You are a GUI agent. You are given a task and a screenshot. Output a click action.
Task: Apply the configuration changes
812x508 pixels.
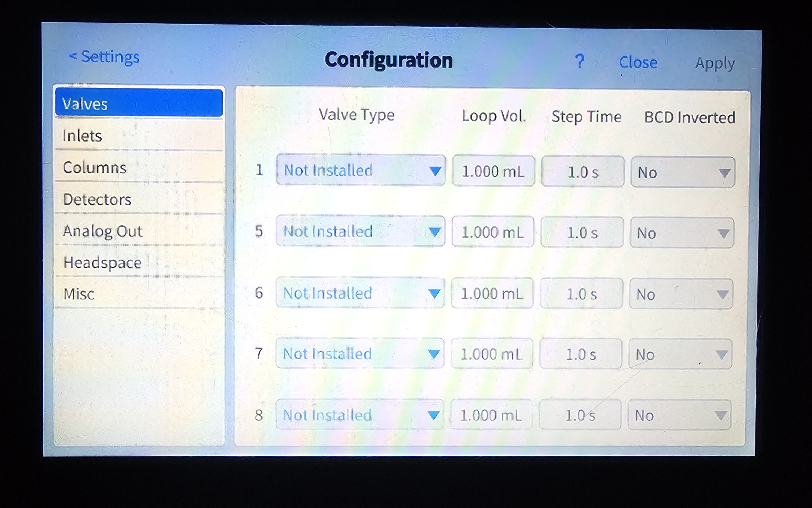(715, 64)
